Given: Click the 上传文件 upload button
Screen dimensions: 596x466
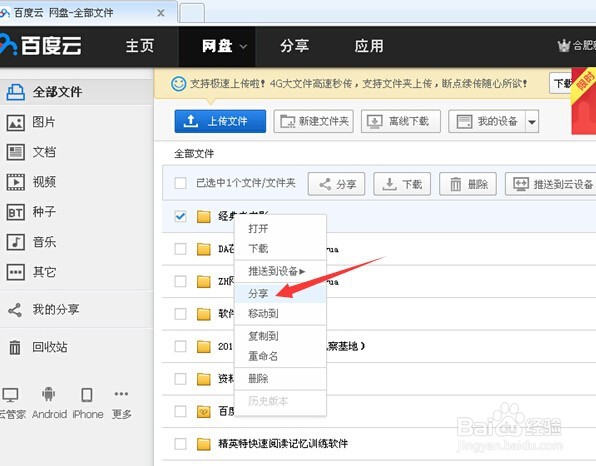Looking at the screenshot, I should click(220, 121).
